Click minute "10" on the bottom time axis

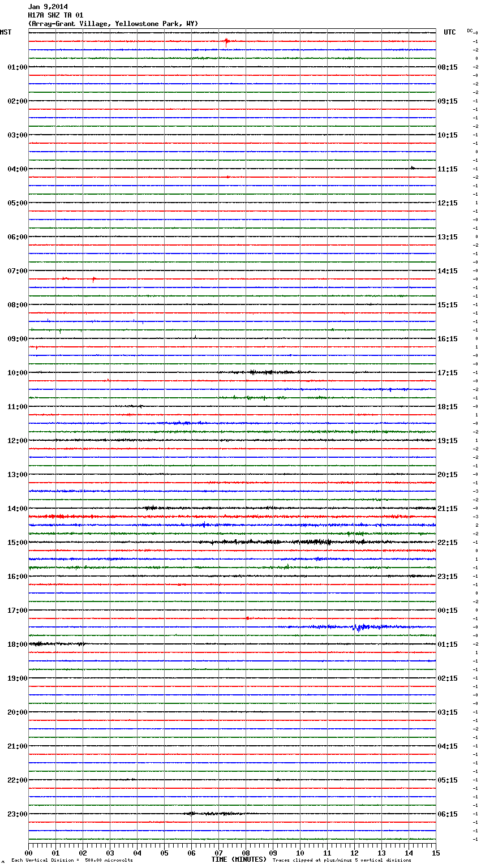coord(300,853)
